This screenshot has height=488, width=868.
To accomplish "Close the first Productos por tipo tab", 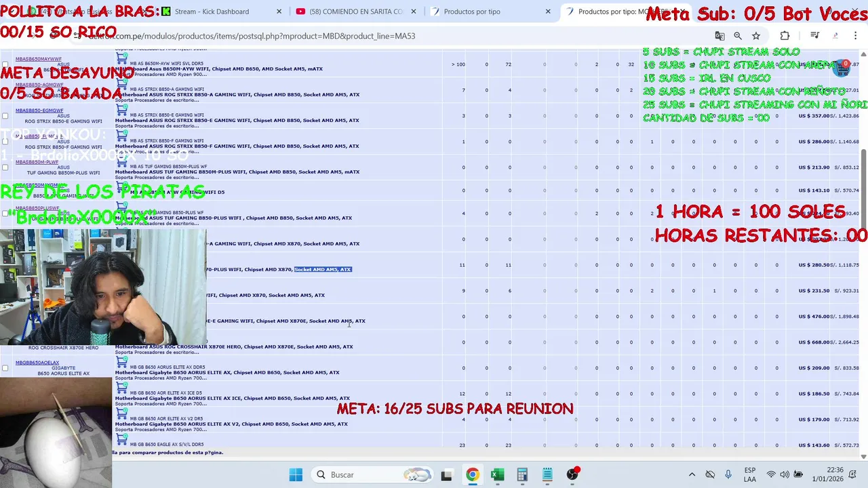I will 549,12.
